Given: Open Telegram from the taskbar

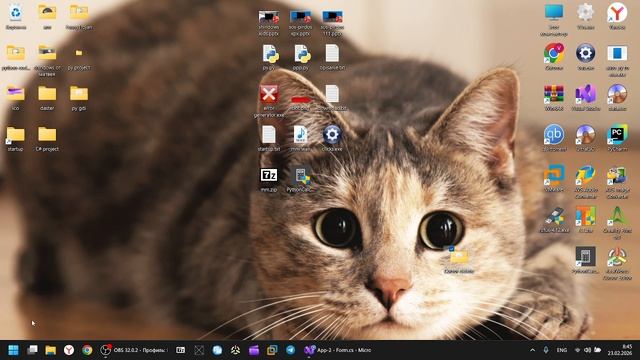Looking at the screenshot, I should (x=291, y=350).
